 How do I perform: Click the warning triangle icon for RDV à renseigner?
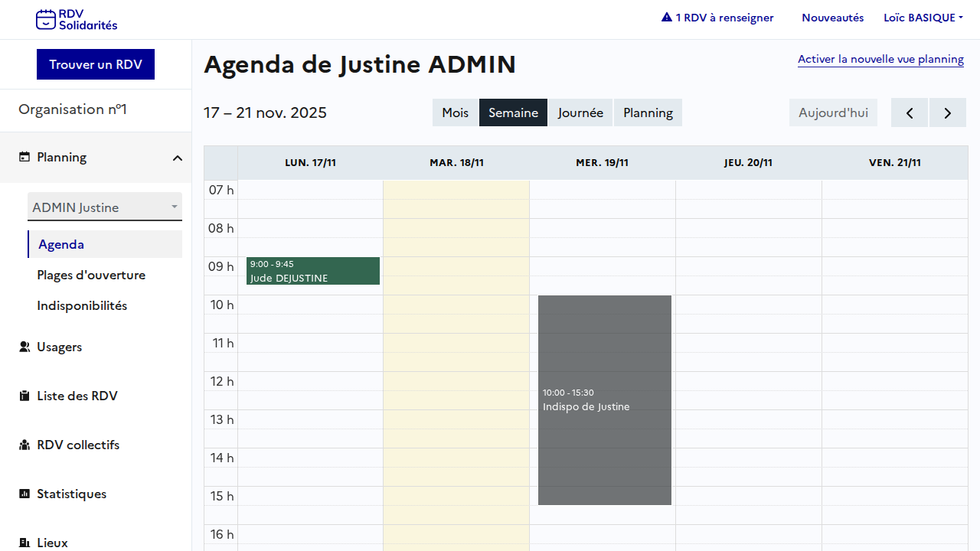click(667, 18)
